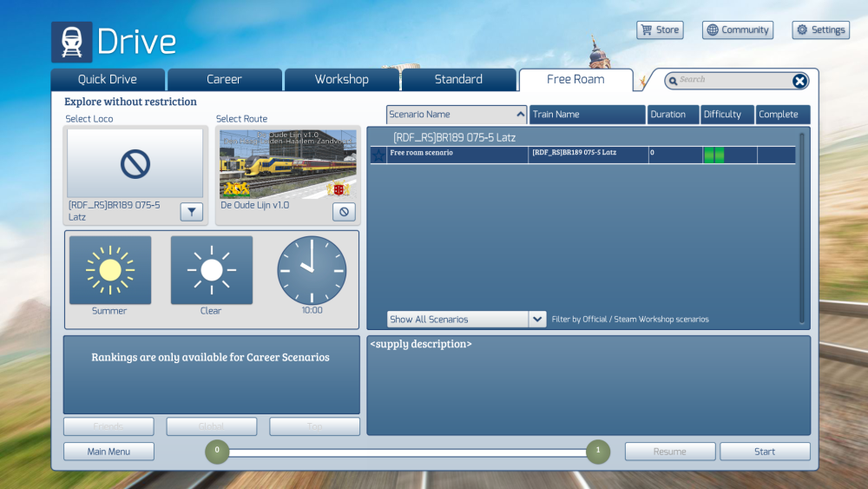Toggle the favorite star on Free roam scenario

(378, 155)
